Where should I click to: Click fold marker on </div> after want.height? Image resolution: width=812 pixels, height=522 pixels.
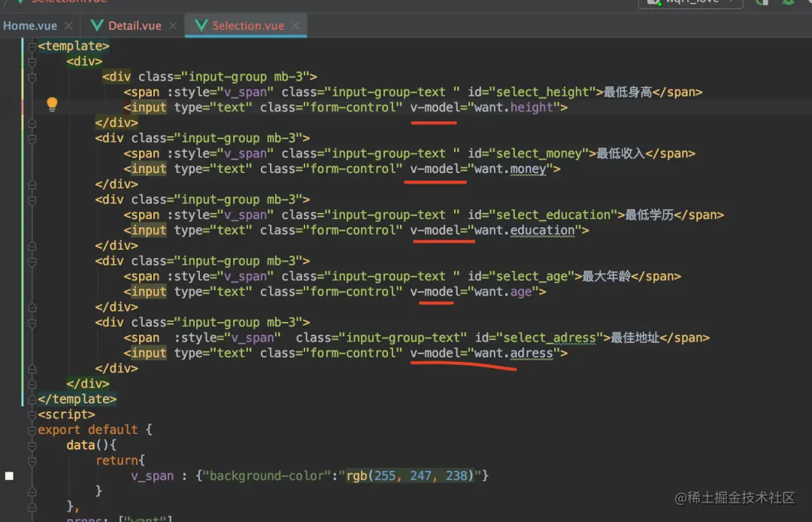(x=32, y=123)
